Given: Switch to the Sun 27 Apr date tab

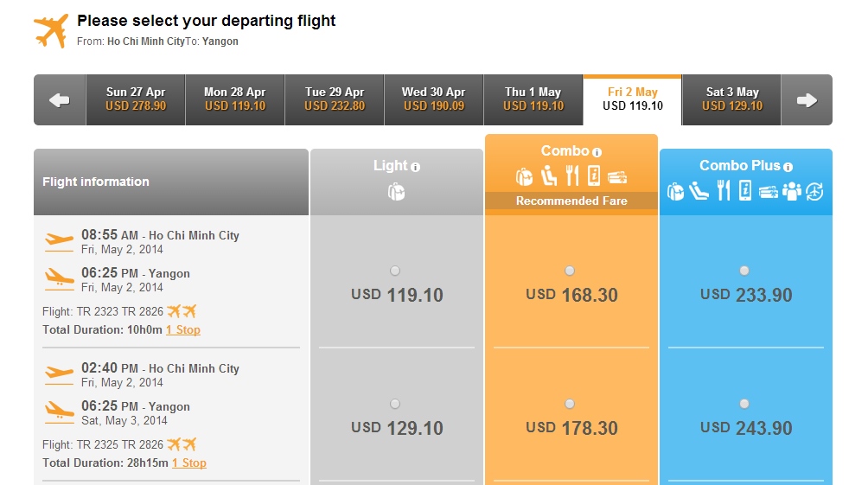Looking at the screenshot, I should (x=136, y=100).
